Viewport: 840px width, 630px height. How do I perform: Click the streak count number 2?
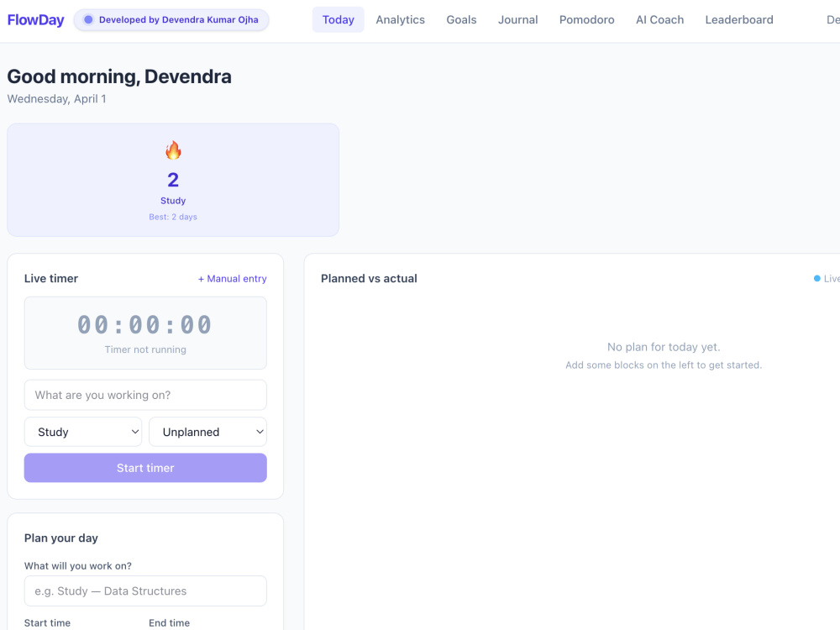pos(173,180)
